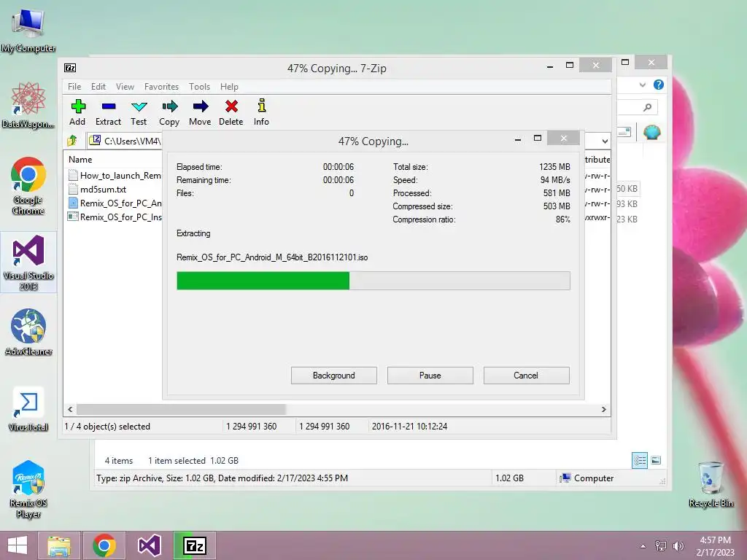747x560 pixels.
Task: Open the address bar history dropdown
Action: pos(605,141)
